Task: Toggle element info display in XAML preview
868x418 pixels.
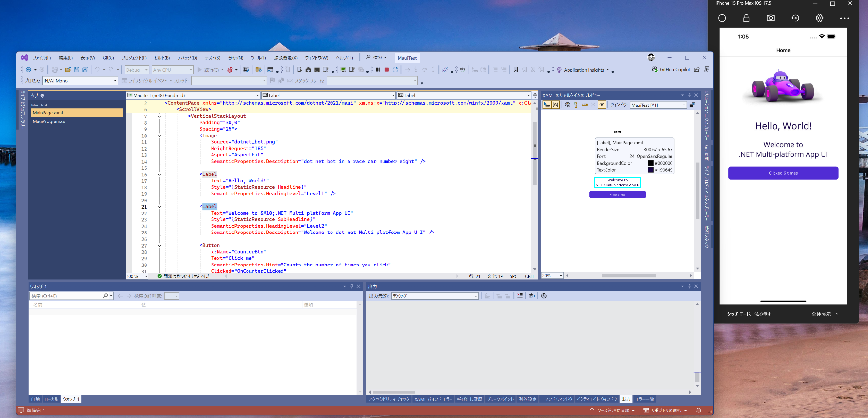Action: [x=555, y=105]
